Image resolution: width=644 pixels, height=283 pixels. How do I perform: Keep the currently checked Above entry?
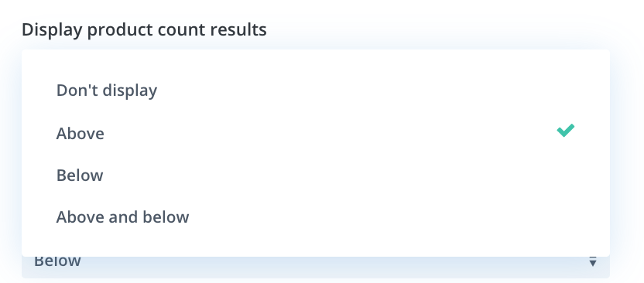tap(316, 133)
